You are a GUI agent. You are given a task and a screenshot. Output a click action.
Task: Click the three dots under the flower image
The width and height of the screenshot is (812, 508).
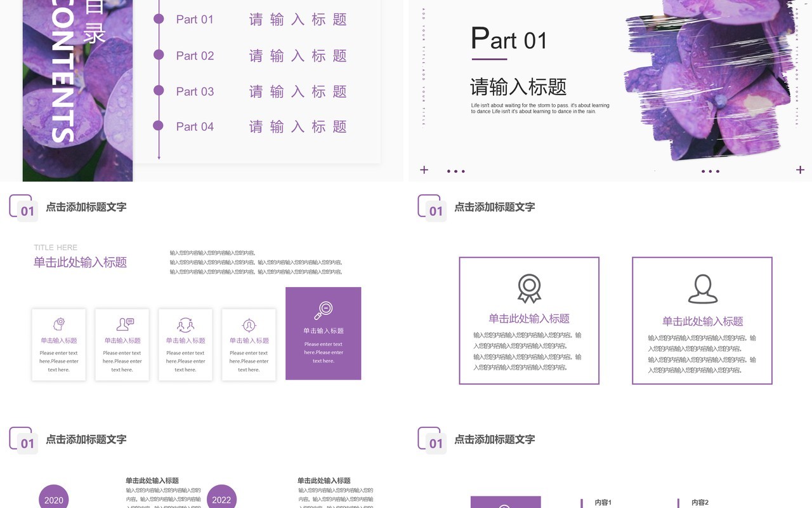pyautogui.click(x=710, y=171)
